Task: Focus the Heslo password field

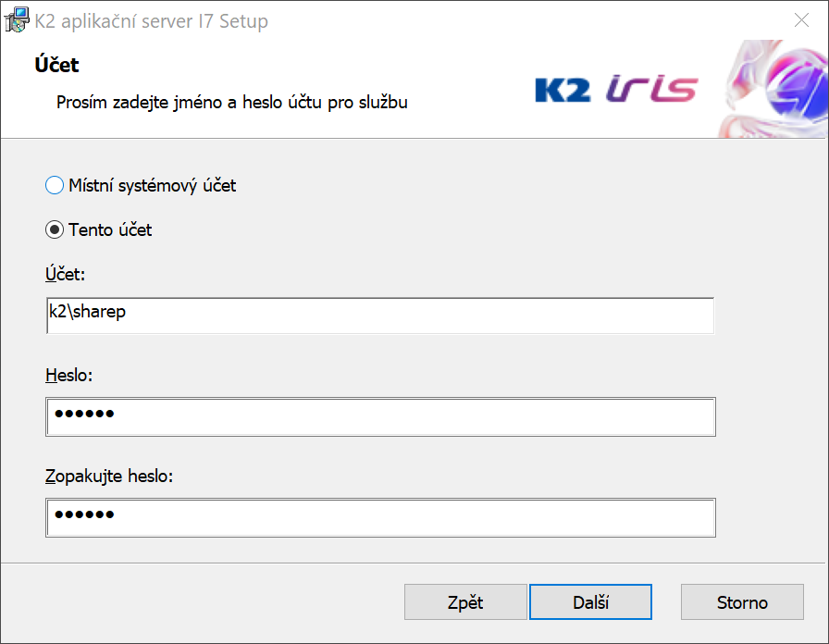Action: [x=379, y=416]
